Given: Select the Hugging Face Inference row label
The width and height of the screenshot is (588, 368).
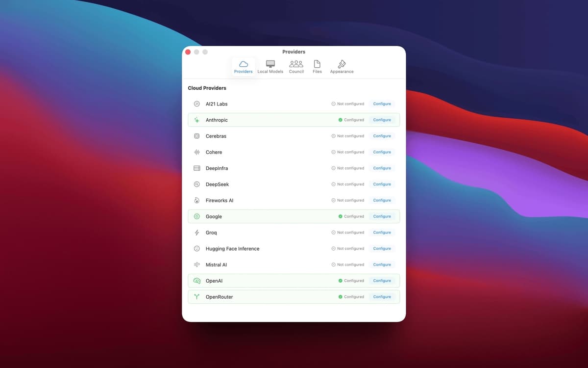Looking at the screenshot, I should [232, 249].
